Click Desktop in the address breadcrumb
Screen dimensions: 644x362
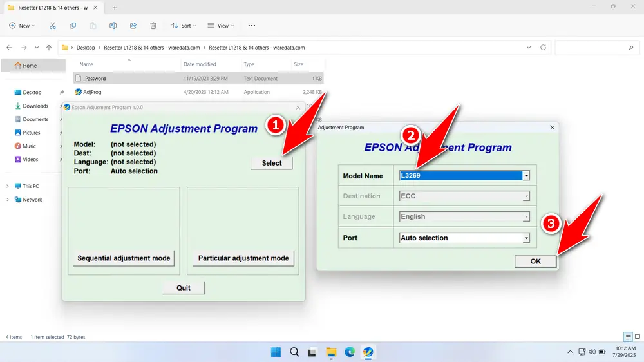86,48
